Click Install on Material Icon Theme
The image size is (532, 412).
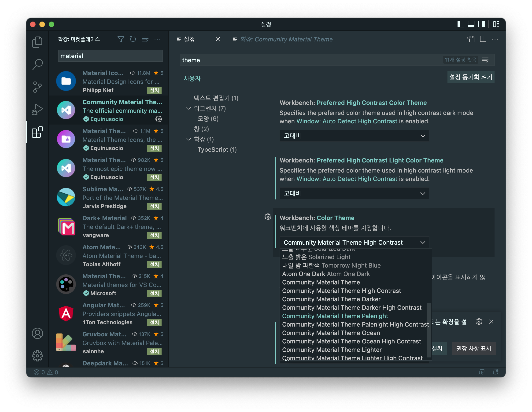coord(154,90)
